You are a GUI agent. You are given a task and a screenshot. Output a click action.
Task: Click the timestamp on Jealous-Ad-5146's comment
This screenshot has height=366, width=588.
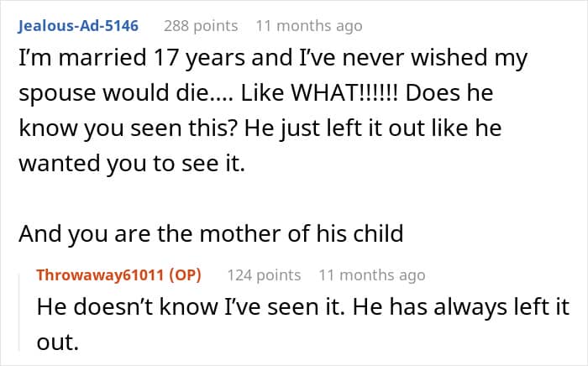tap(308, 26)
